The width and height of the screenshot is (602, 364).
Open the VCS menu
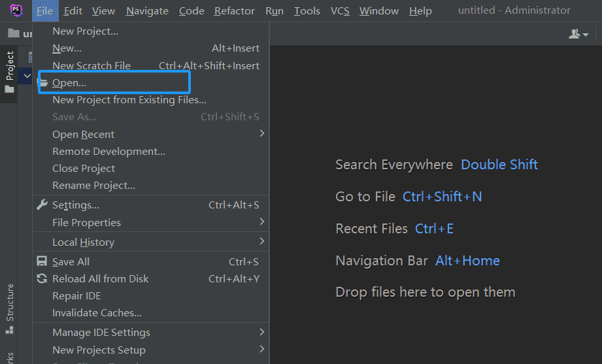coord(340,10)
